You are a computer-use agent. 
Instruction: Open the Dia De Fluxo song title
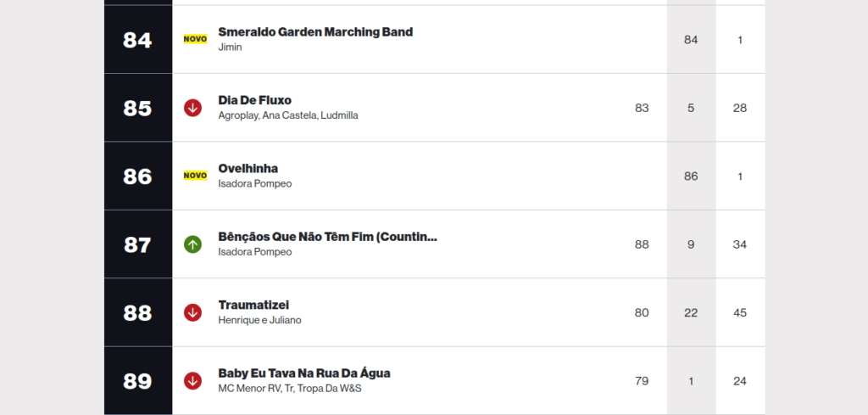tap(254, 100)
